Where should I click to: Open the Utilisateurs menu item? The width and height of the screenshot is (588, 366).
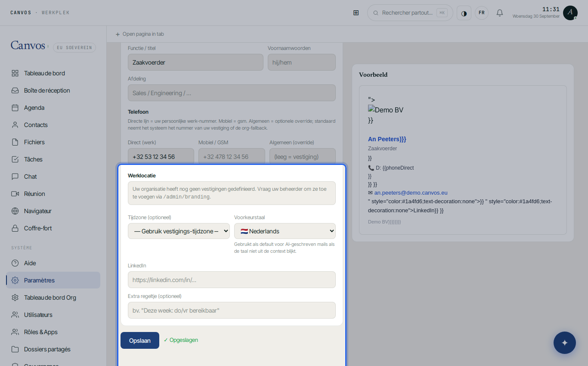[53, 315]
